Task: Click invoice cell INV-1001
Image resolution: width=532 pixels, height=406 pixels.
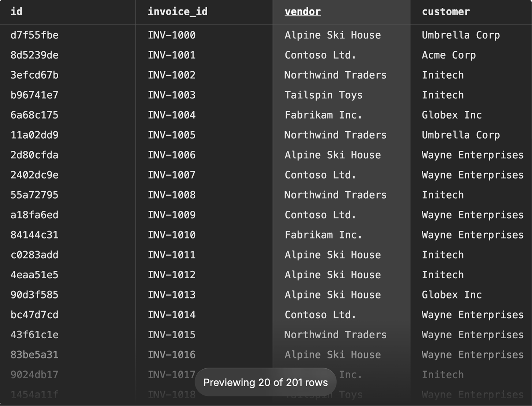Action: tap(172, 55)
